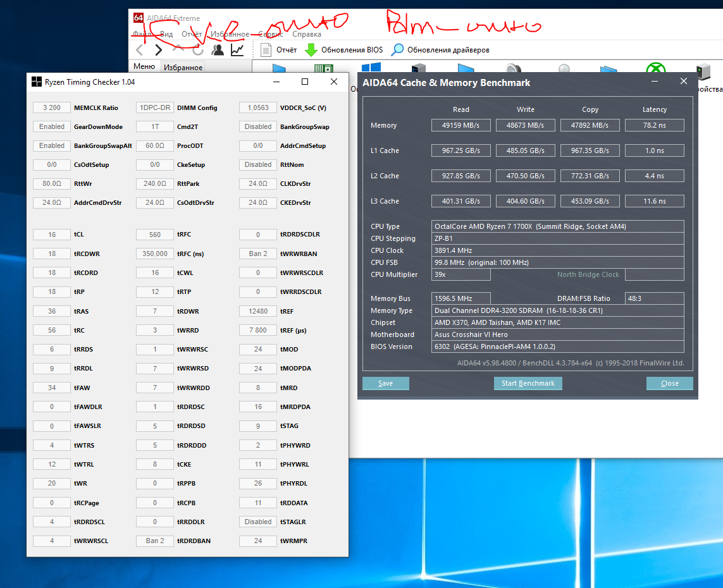Minimize the AIDA64 Cache & Memory Benchmark window
Viewport: 723px width, 588px height.
[x=654, y=82]
